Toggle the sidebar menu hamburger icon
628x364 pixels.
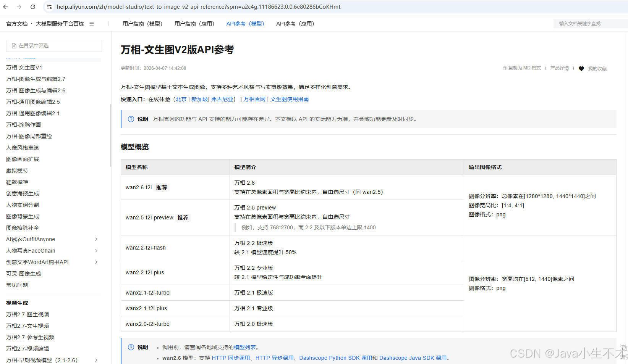pyautogui.click(x=92, y=24)
